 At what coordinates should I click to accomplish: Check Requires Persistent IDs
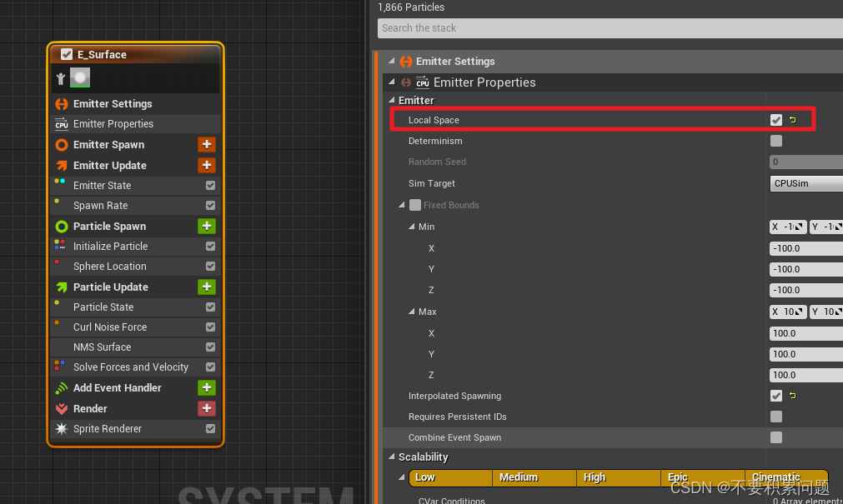(x=775, y=417)
